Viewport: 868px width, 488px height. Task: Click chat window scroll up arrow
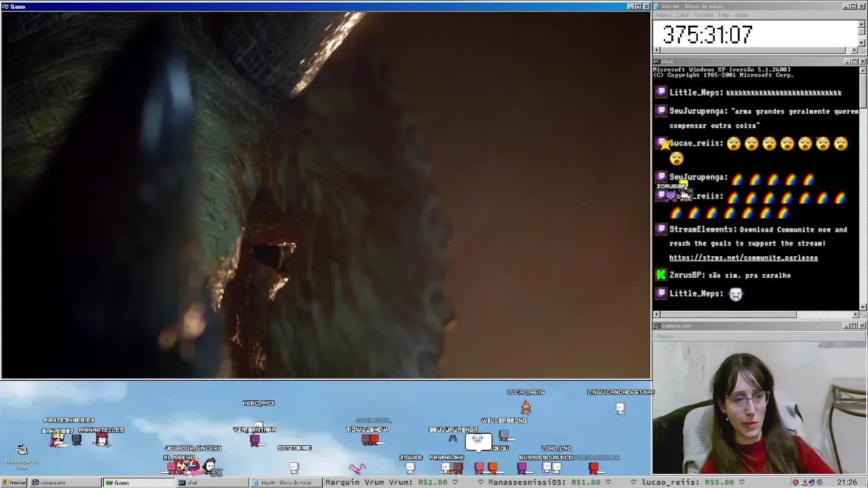point(863,70)
